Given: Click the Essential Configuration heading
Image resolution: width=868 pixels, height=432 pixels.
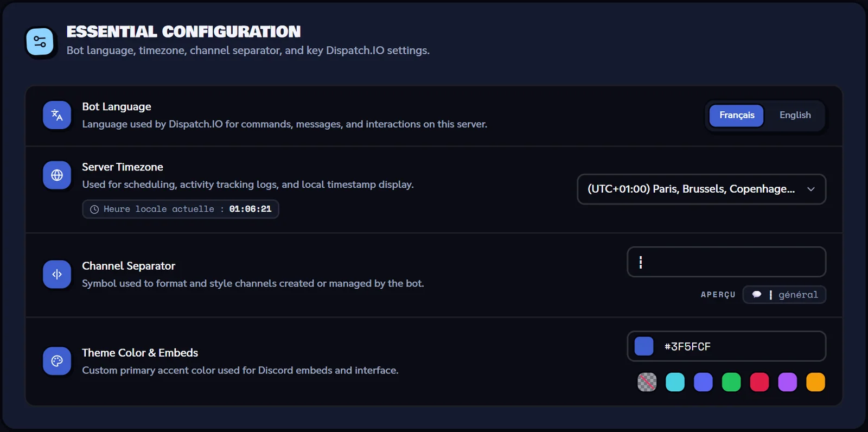Looking at the screenshot, I should [x=183, y=31].
